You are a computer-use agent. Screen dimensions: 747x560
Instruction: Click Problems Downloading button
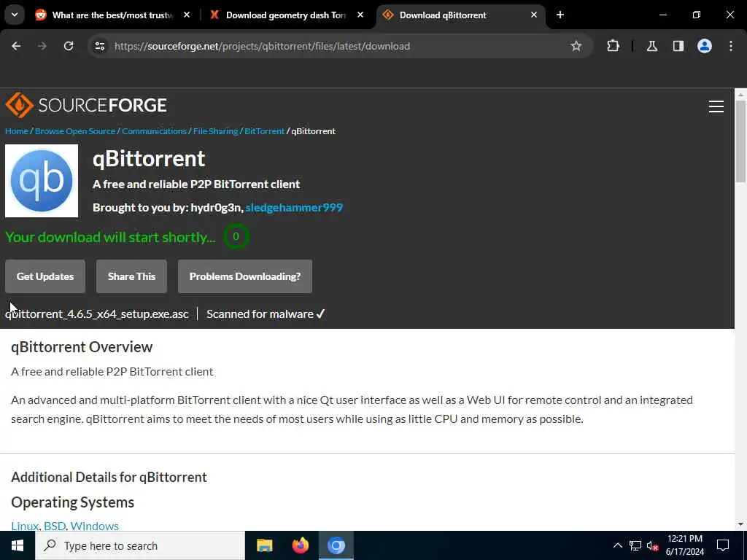coord(245,276)
